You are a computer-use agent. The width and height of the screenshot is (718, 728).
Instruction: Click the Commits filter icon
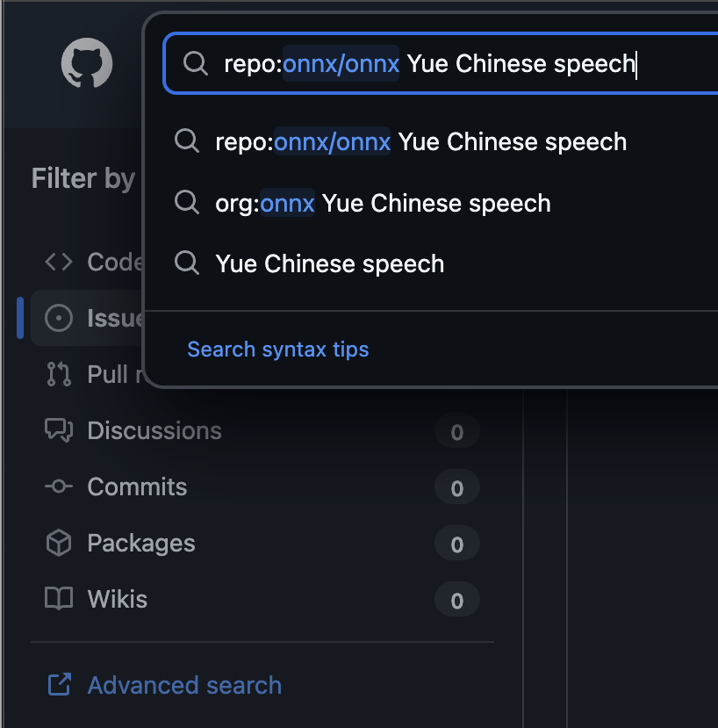[59, 487]
